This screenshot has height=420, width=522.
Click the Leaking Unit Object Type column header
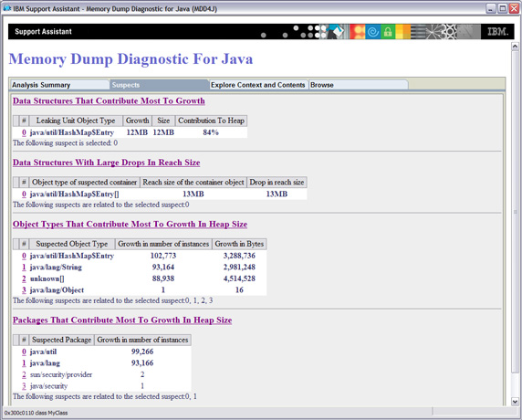(76, 121)
